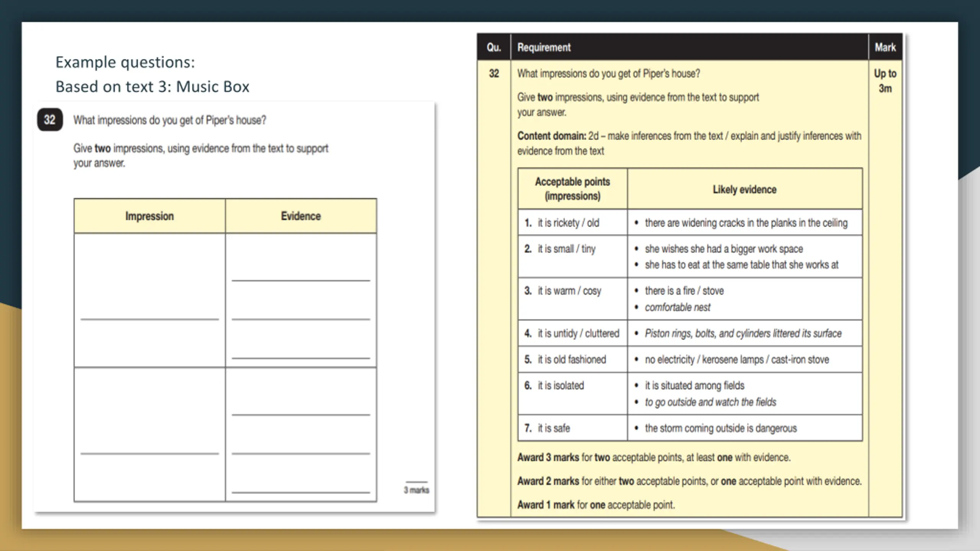Click 'there is a fire / stove' evidence
The width and height of the screenshot is (980, 551).
[684, 291]
